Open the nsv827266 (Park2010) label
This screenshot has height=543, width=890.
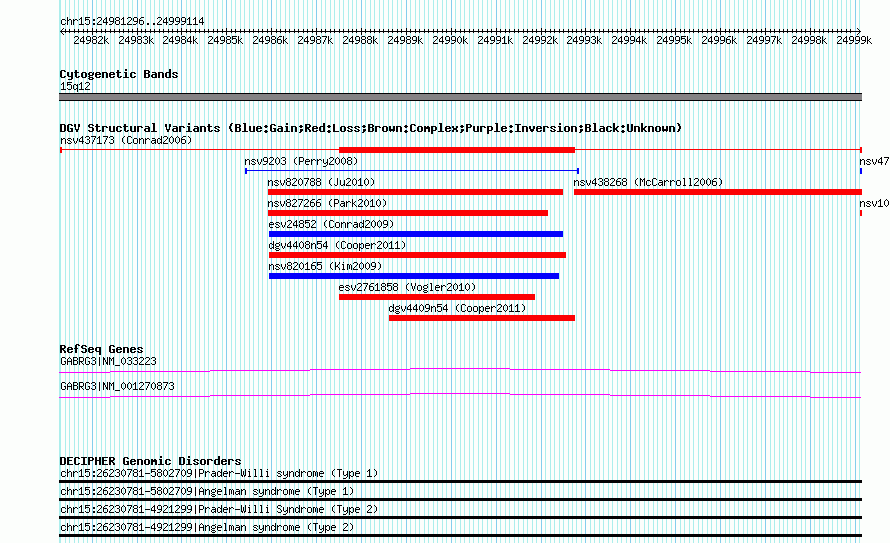click(x=328, y=203)
